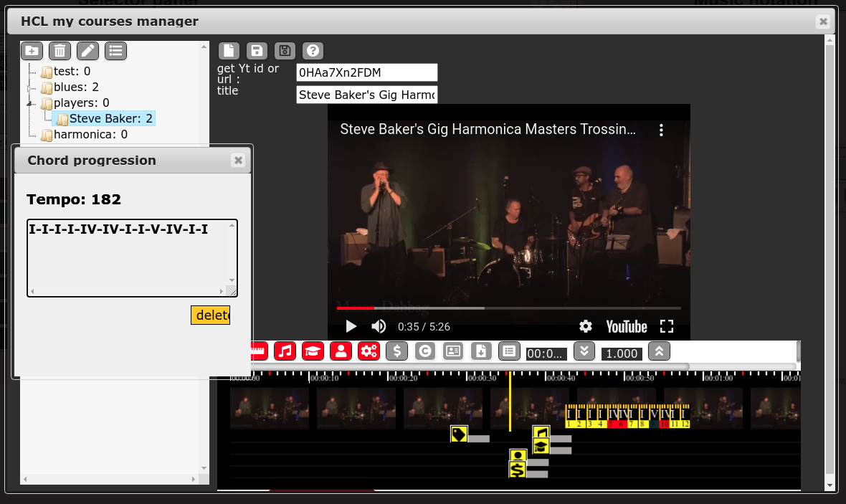
Task: Toggle fullscreen on the video player
Action: (667, 326)
